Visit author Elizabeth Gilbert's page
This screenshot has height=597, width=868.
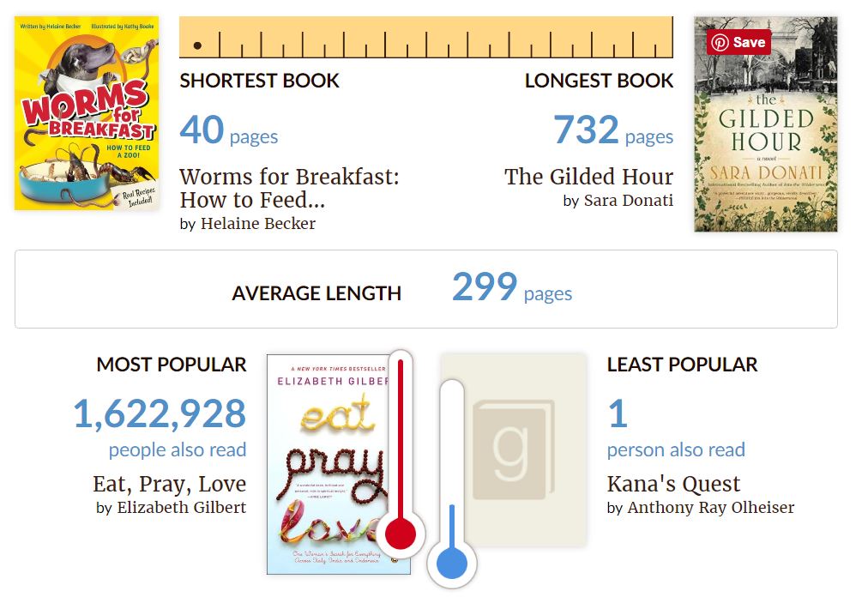(182, 507)
